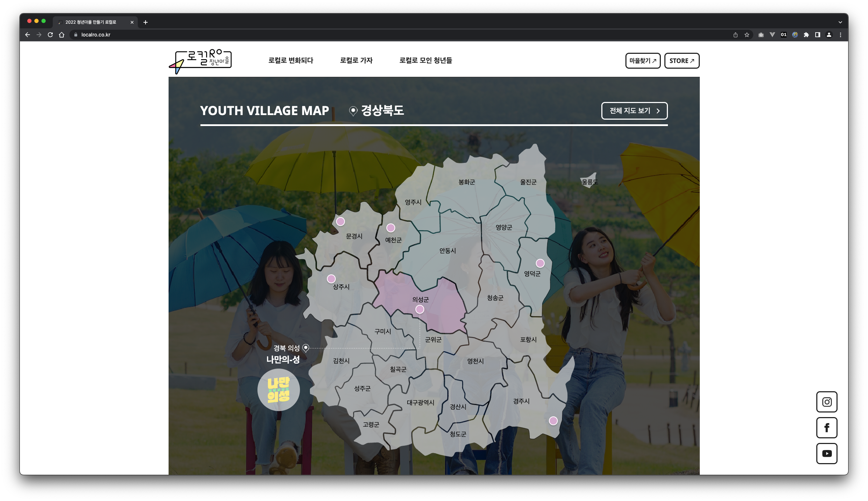Open the Instagram social icon
The height and width of the screenshot is (501, 868).
pyautogui.click(x=827, y=402)
